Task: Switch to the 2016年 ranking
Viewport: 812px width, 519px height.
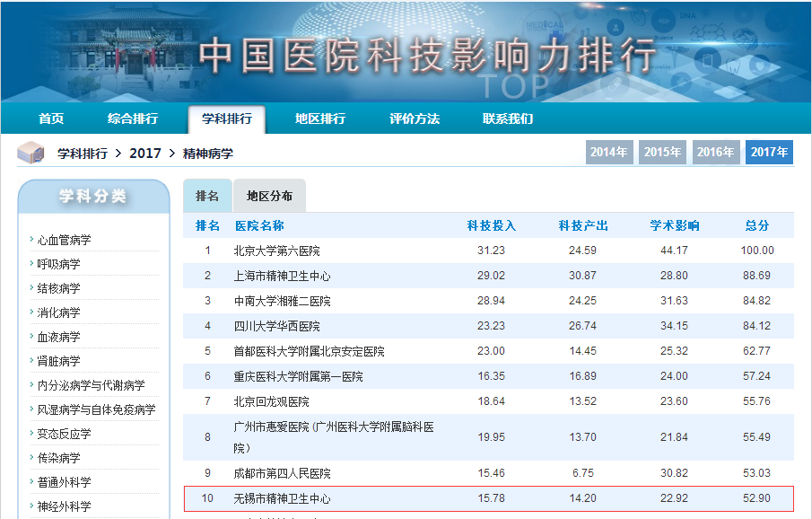Action: pos(716,153)
